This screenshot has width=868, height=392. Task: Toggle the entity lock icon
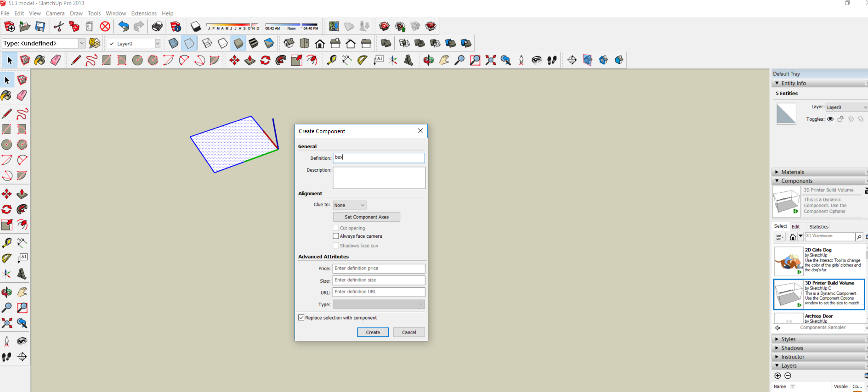click(x=840, y=119)
